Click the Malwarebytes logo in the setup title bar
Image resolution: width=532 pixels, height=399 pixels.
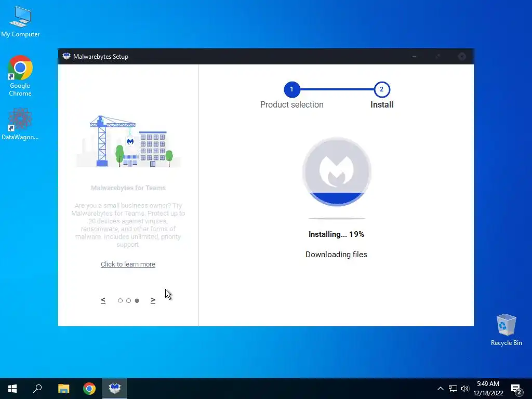pyautogui.click(x=66, y=56)
